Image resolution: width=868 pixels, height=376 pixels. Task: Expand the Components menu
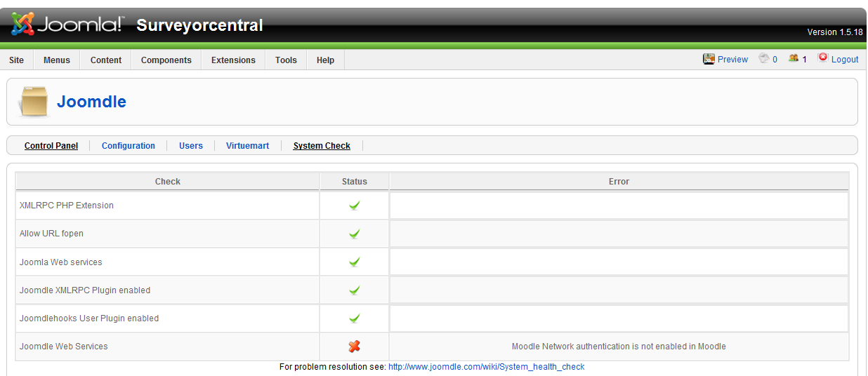tap(166, 60)
